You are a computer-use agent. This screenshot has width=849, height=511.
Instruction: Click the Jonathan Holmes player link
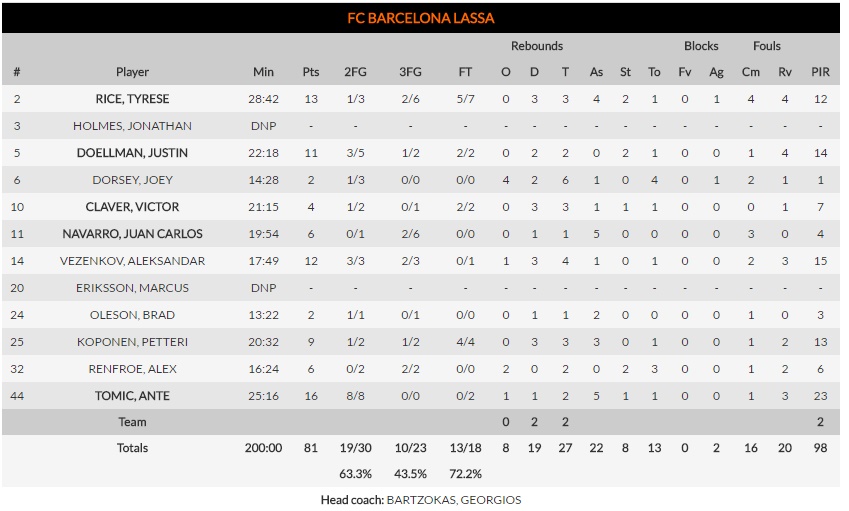pos(132,126)
